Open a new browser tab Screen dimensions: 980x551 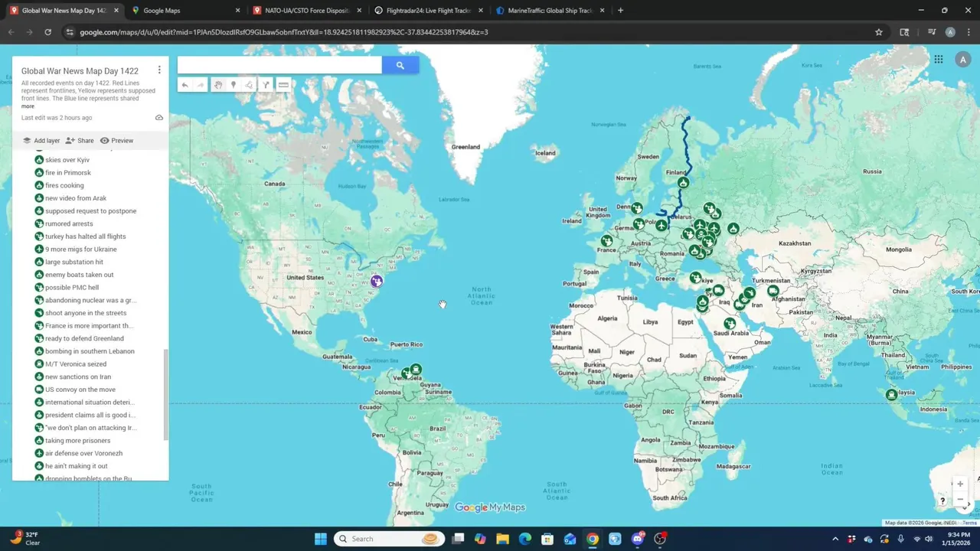click(x=620, y=11)
